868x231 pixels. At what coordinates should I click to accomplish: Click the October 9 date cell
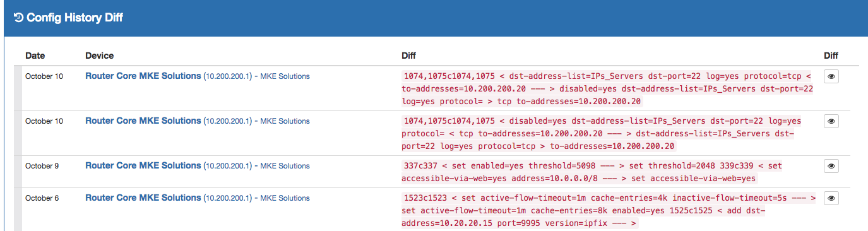[42, 166]
